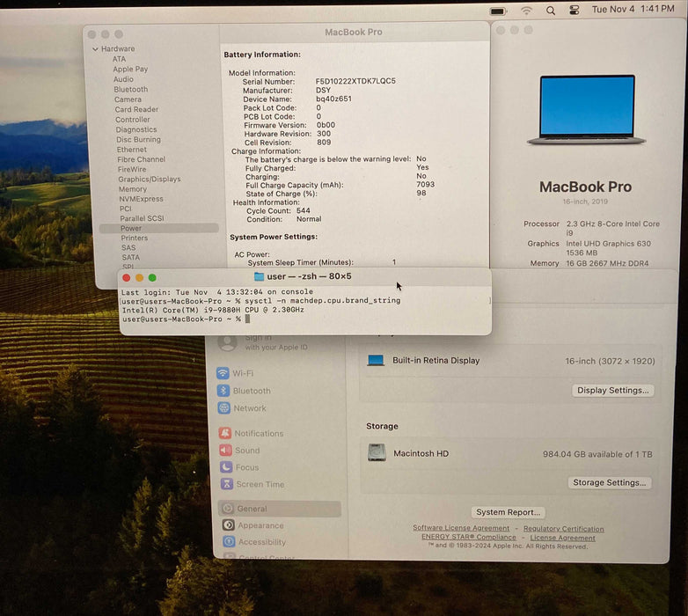Select Controller in hardware list
Image resolution: width=688 pixels, height=616 pixels.
[133, 120]
